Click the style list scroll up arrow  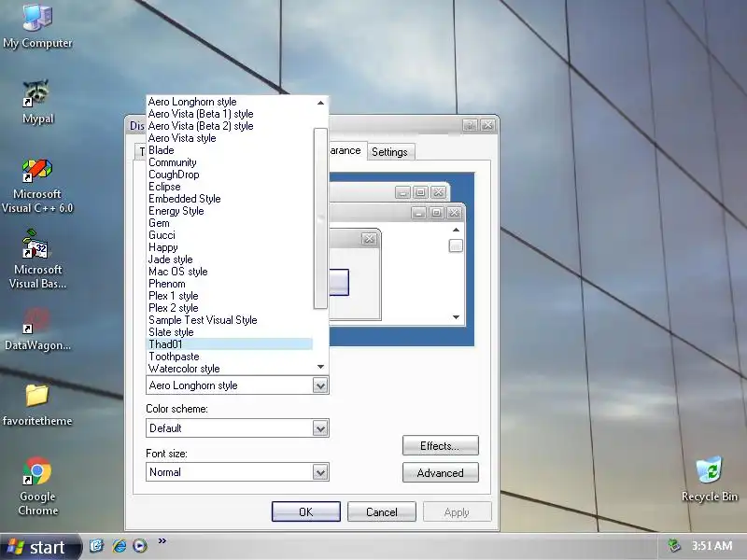point(320,103)
